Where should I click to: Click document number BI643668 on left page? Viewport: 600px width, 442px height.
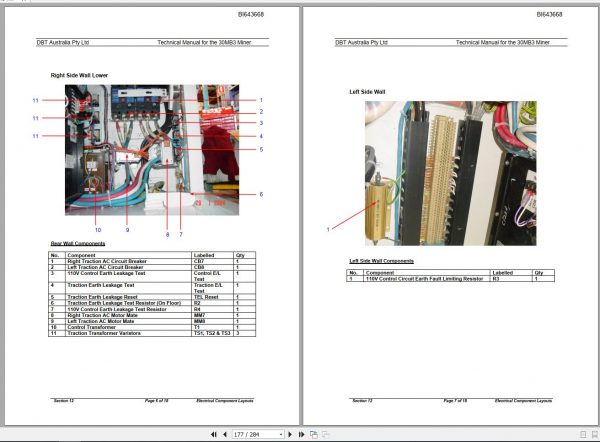click(x=251, y=15)
